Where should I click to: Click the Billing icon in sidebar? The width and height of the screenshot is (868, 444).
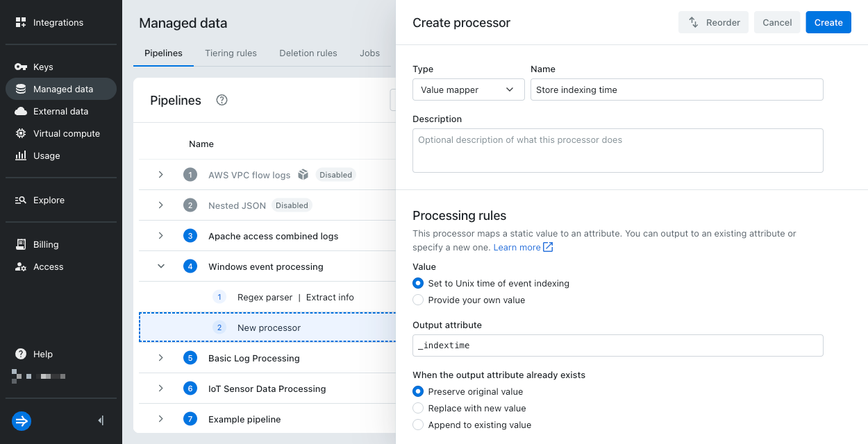[21, 244]
